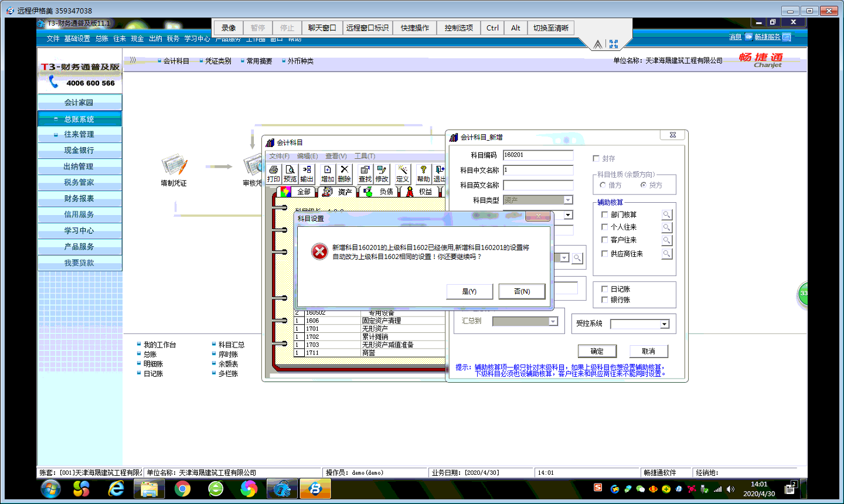Click the 打印 print icon in 会计科目 toolbar

click(273, 173)
